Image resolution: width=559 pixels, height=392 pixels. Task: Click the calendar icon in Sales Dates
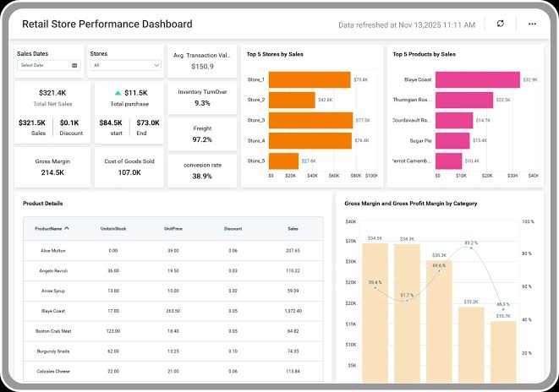(74, 65)
